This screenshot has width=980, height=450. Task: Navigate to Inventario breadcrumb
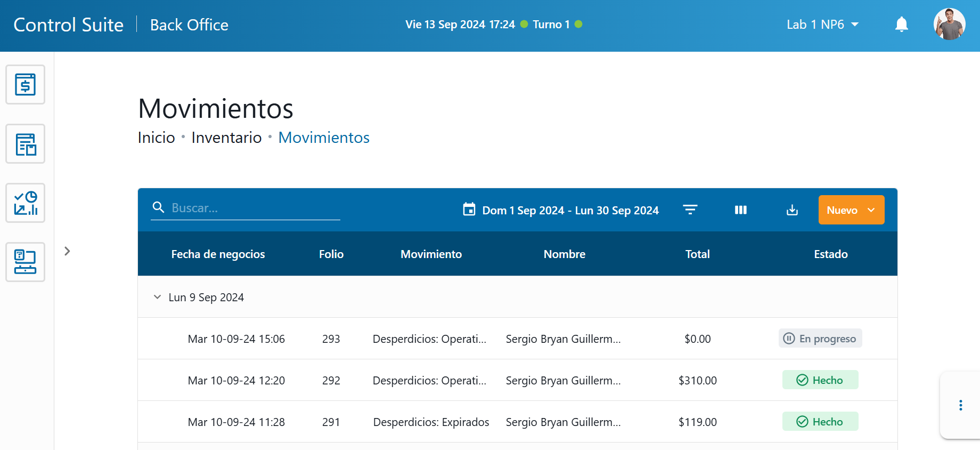226,138
